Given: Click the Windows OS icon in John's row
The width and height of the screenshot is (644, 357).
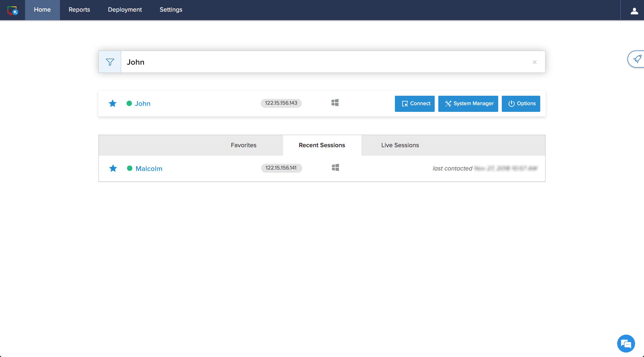Looking at the screenshot, I should [335, 103].
